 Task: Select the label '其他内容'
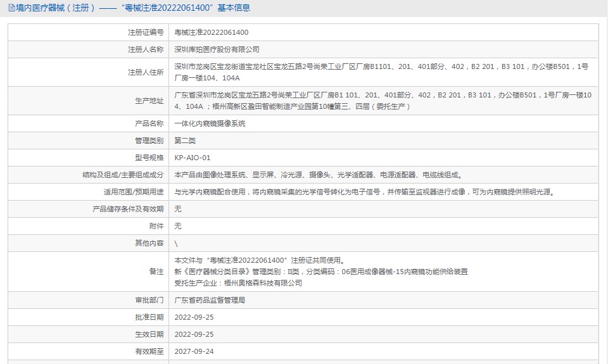[149, 243]
